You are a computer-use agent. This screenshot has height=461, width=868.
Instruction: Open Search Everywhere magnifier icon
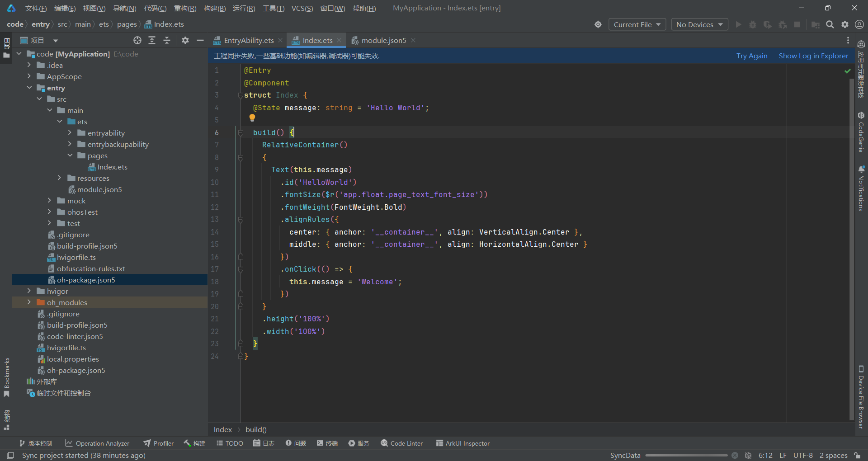pos(830,24)
